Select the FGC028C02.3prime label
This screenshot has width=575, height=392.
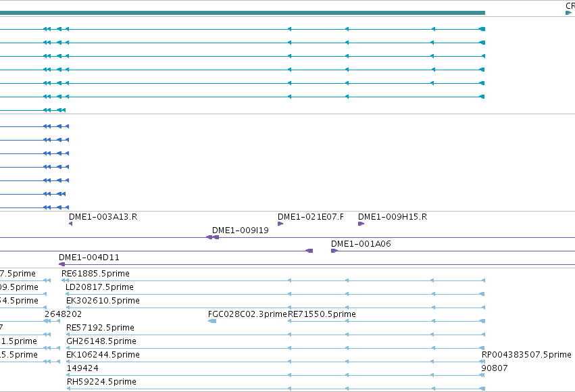pyautogui.click(x=247, y=314)
